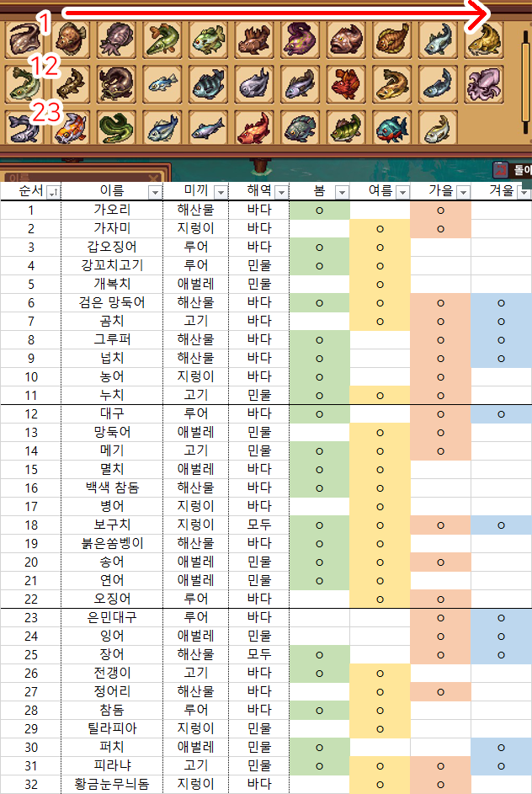Select the '가오리' name cell

pos(112,210)
